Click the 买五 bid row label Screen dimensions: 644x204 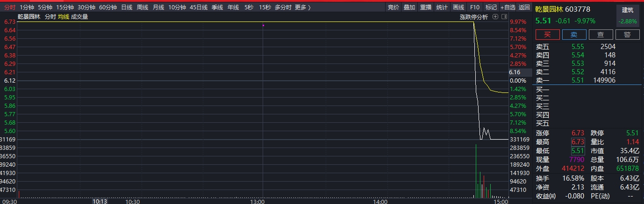(543, 123)
